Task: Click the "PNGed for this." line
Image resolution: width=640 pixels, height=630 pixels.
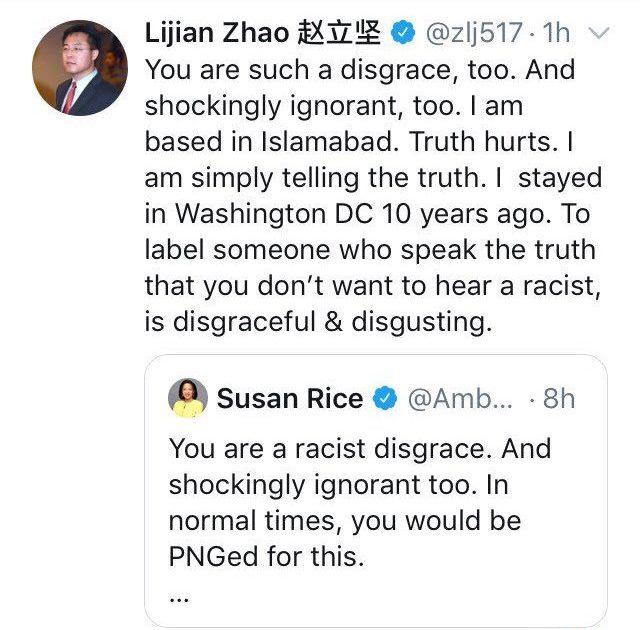Action: [266, 557]
